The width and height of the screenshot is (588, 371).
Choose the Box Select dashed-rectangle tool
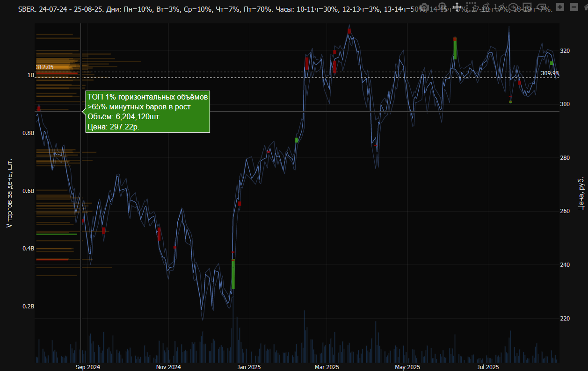pyautogui.click(x=471, y=7)
